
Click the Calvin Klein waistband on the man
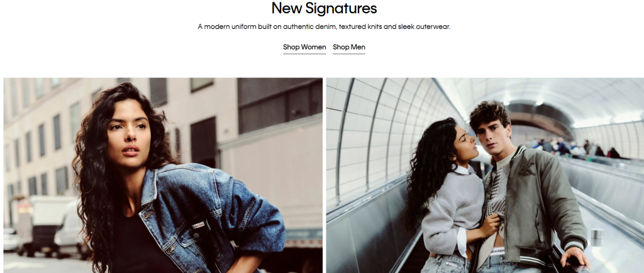[x=498, y=251]
